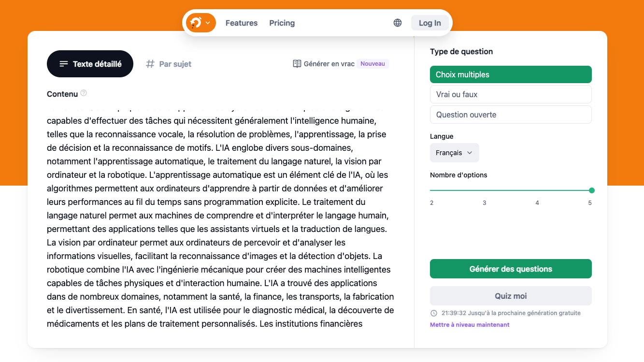Click inside the Contenu text area

coord(220,215)
